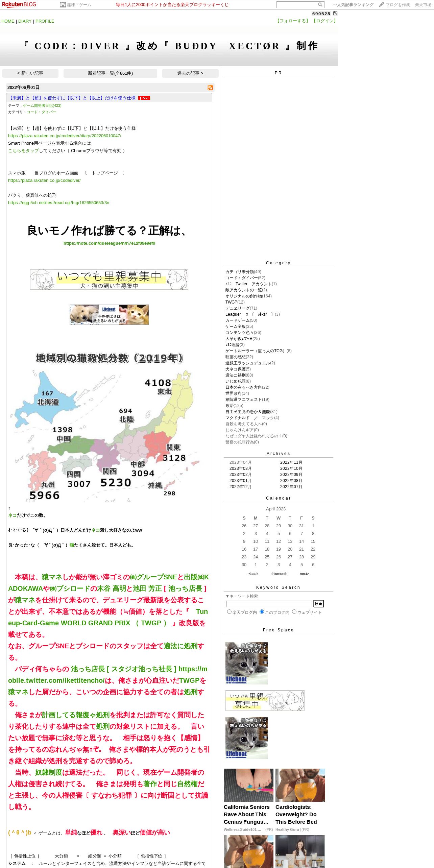Select the ウェブサイト radio button
Screen dimensions: 434x868
[294, 612]
